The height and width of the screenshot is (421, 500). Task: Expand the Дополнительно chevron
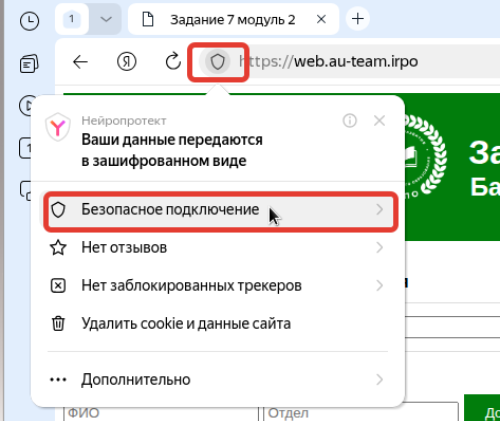click(379, 379)
